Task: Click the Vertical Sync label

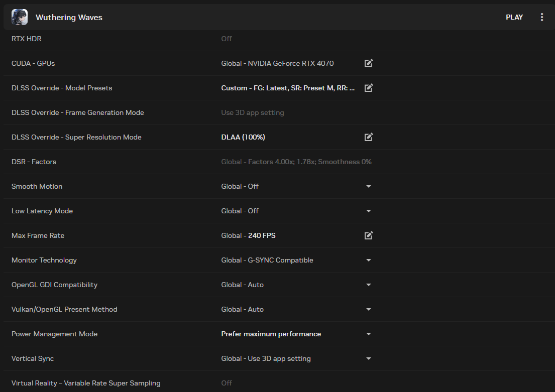Action: 33,358
